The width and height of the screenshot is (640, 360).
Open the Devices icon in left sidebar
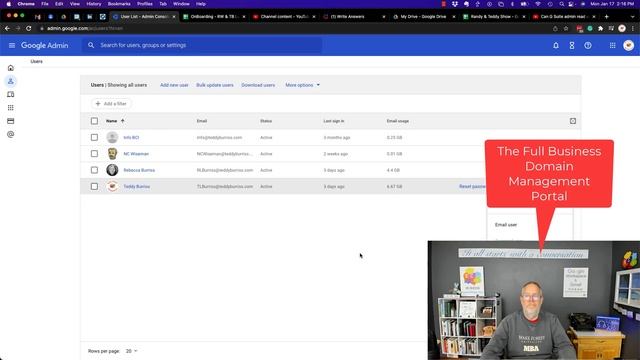pos(11,94)
